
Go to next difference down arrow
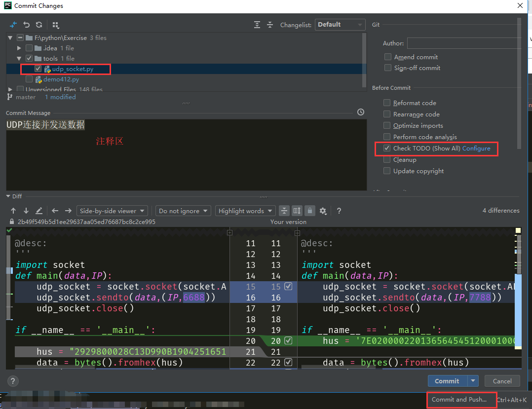pos(26,211)
